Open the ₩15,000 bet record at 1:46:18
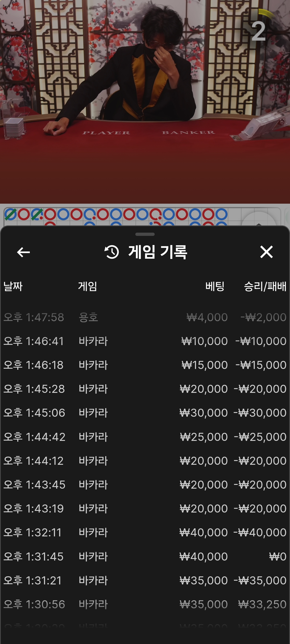This screenshot has width=290, height=644. pos(145,365)
